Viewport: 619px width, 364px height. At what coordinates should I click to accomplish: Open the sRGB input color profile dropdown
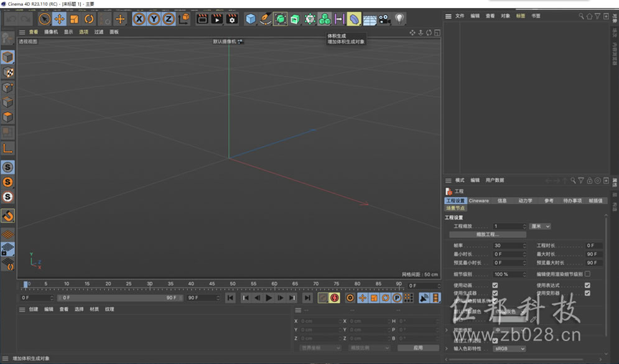tap(510, 348)
